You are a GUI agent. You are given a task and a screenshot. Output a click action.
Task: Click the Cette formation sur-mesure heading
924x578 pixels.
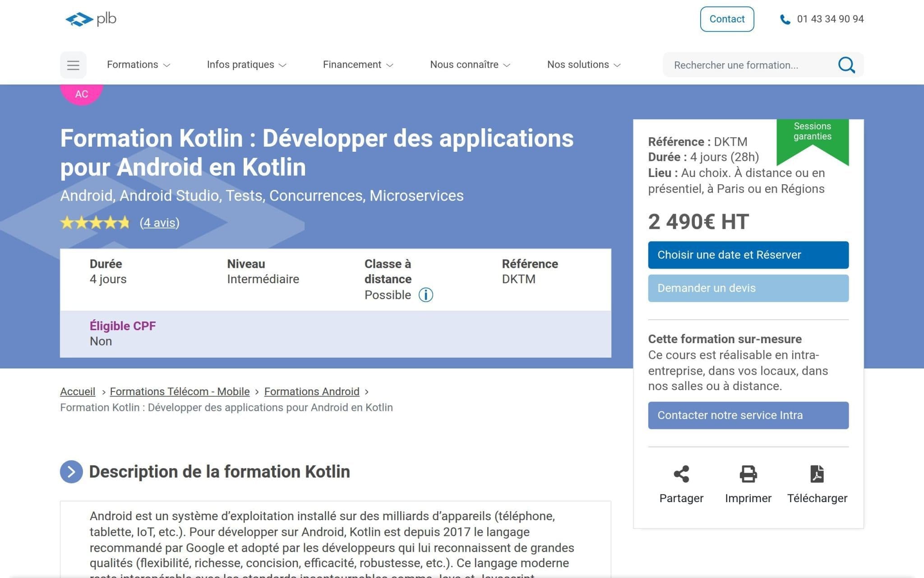725,339
